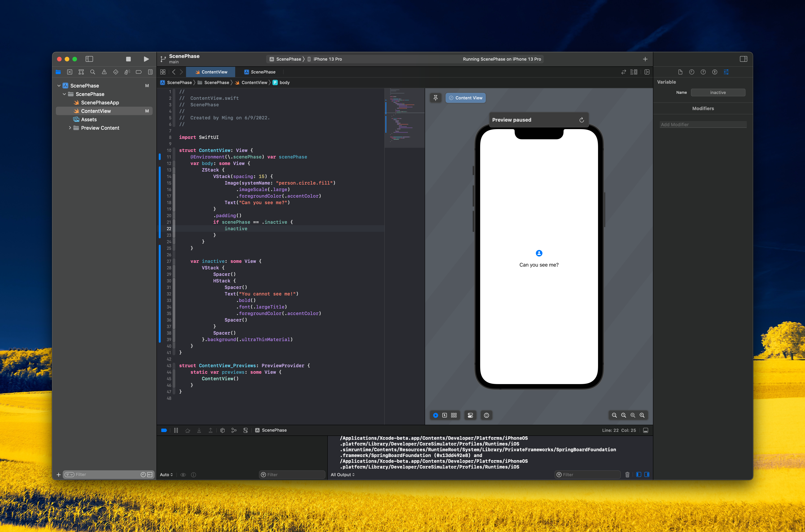Collapse the ScenePhase project root
Image resolution: width=805 pixels, height=532 pixels.
(59, 86)
